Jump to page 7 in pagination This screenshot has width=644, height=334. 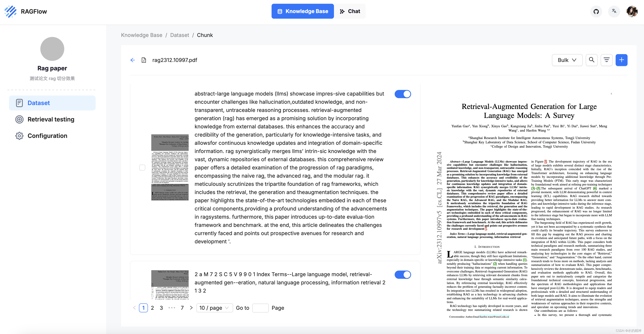pos(182,308)
